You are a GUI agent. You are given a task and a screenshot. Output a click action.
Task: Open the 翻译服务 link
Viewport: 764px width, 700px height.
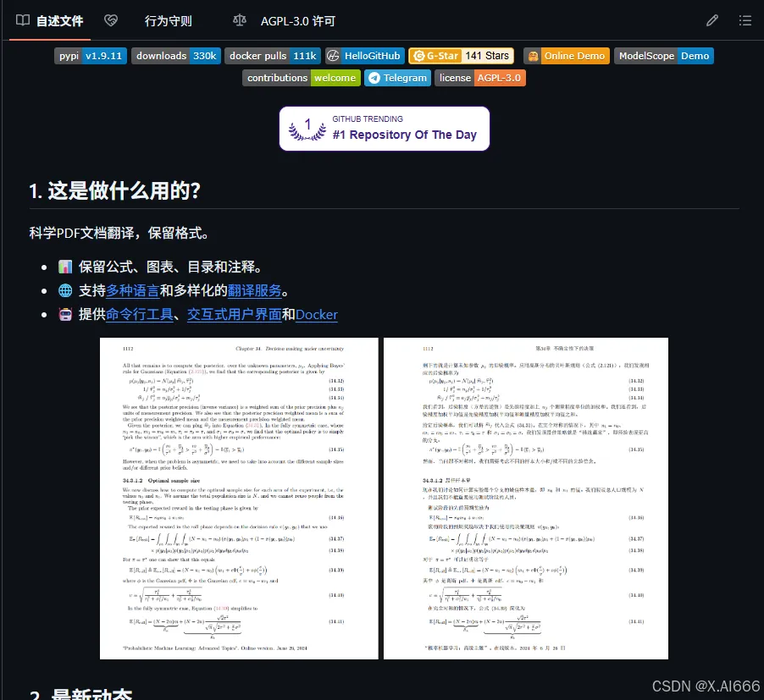pyautogui.click(x=254, y=290)
